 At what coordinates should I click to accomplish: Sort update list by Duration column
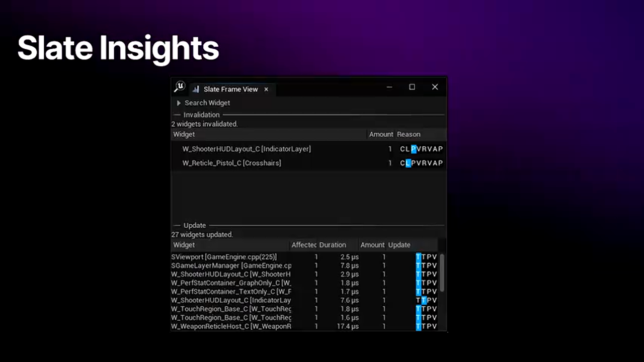tap(332, 245)
